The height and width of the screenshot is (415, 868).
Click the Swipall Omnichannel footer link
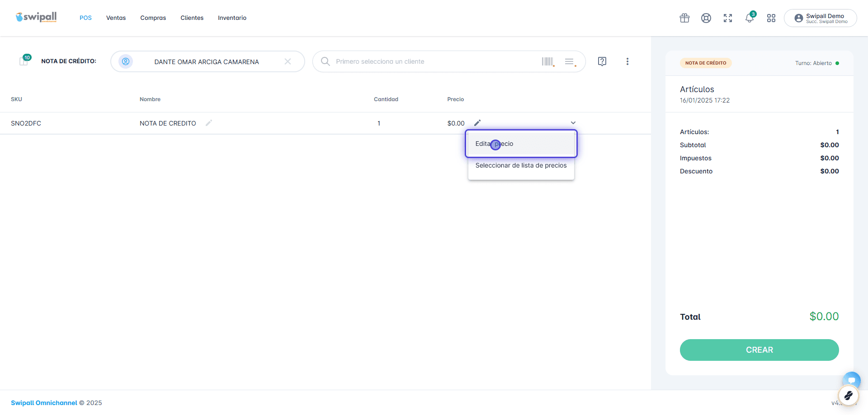44,403
